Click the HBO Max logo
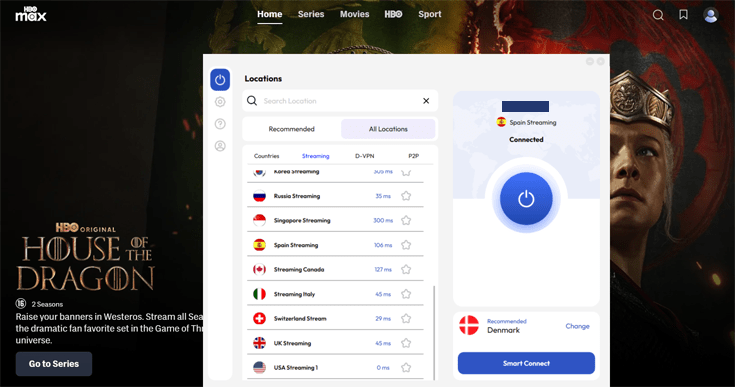The image size is (735, 387). coord(31,14)
